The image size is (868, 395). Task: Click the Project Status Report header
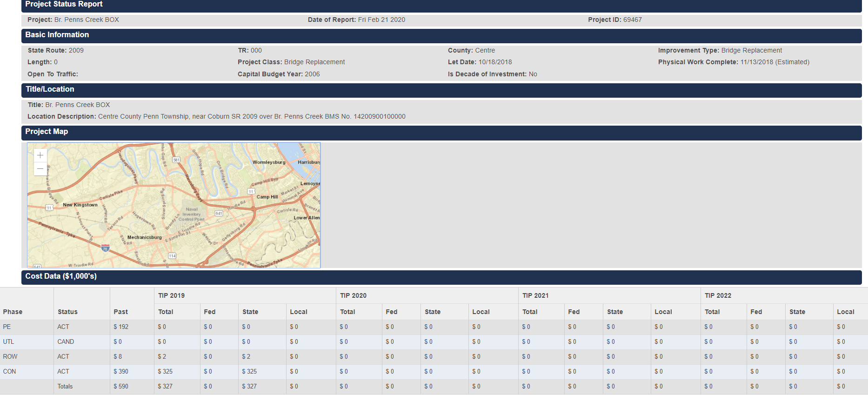[x=64, y=4]
